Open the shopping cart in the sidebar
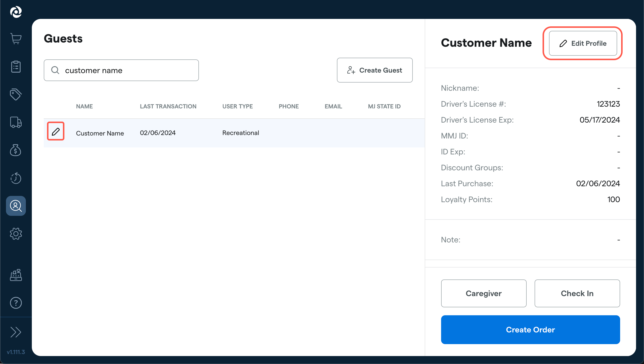 16,39
